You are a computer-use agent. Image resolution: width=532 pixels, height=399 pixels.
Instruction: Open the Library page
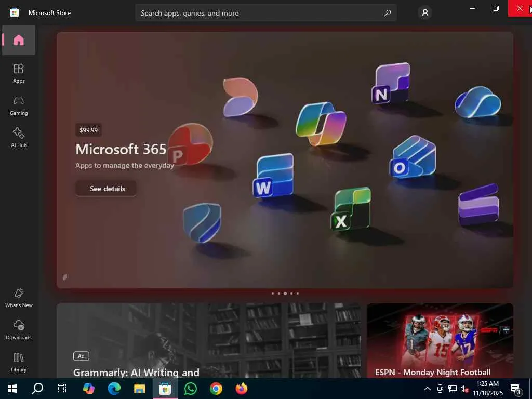[19, 362]
